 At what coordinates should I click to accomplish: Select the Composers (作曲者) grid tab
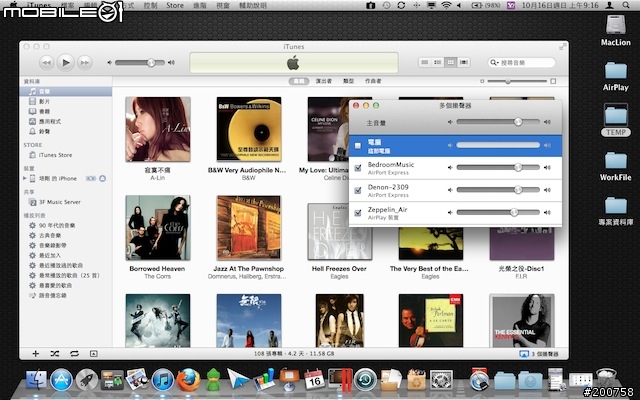[x=373, y=81]
